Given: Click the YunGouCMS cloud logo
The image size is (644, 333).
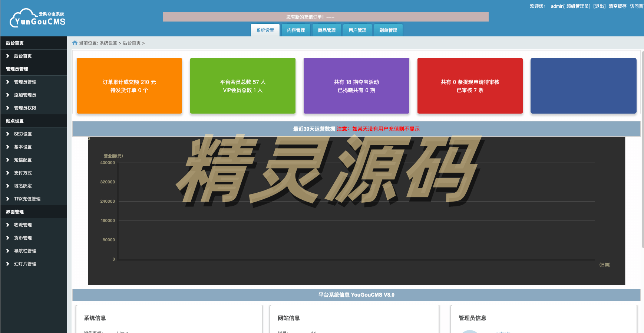Looking at the screenshot, I should click(x=37, y=18).
